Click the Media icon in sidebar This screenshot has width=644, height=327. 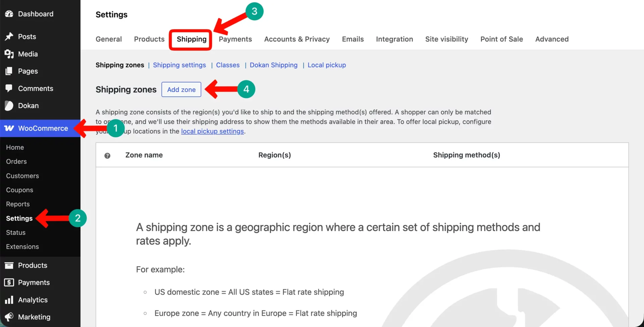[9, 54]
